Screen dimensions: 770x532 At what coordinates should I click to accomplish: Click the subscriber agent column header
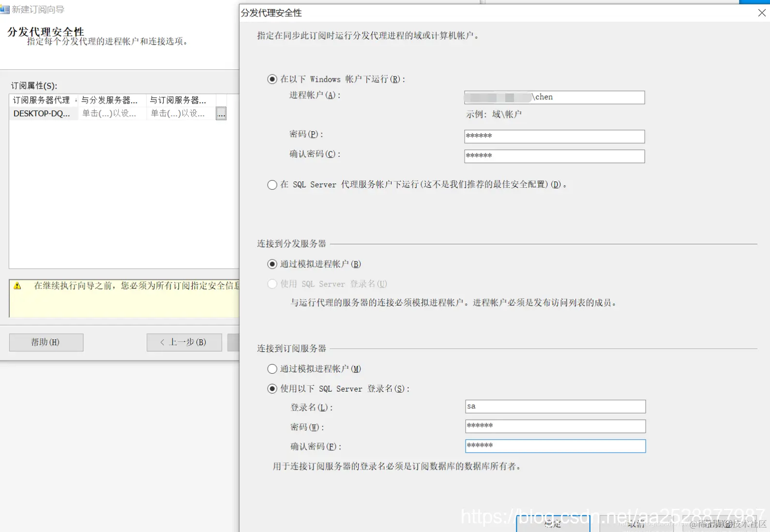44,100
